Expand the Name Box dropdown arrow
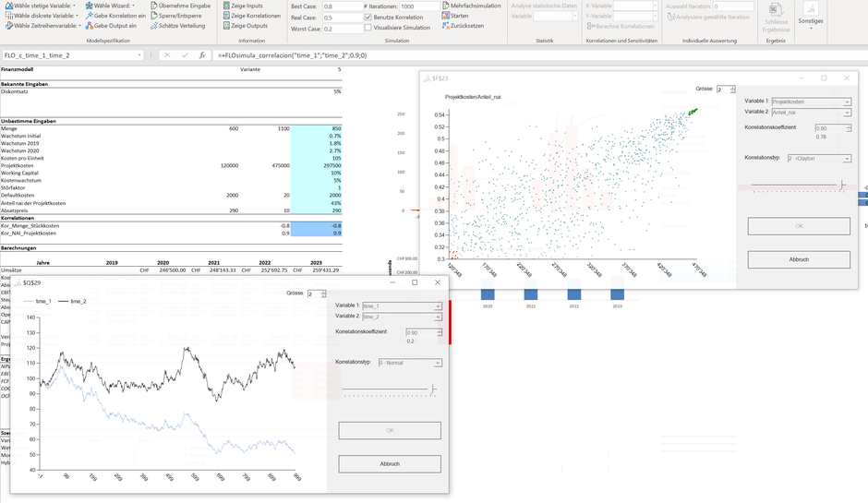This screenshot has height=503, width=868. pyautogui.click(x=139, y=55)
